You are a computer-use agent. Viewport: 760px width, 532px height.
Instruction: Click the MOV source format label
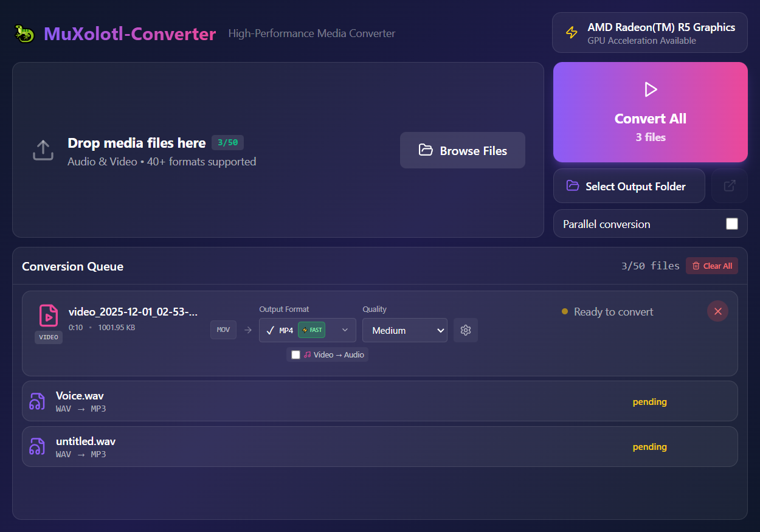(223, 330)
